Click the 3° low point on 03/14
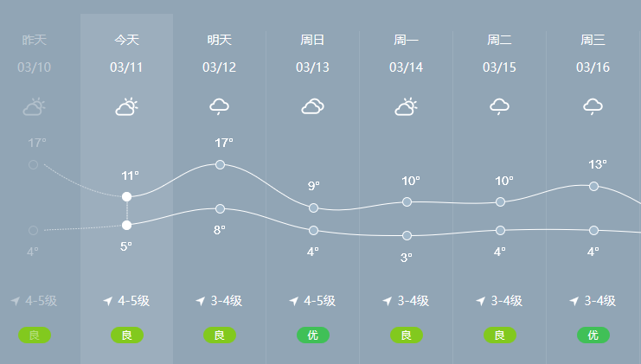The width and height of the screenshot is (641, 364). (x=407, y=235)
